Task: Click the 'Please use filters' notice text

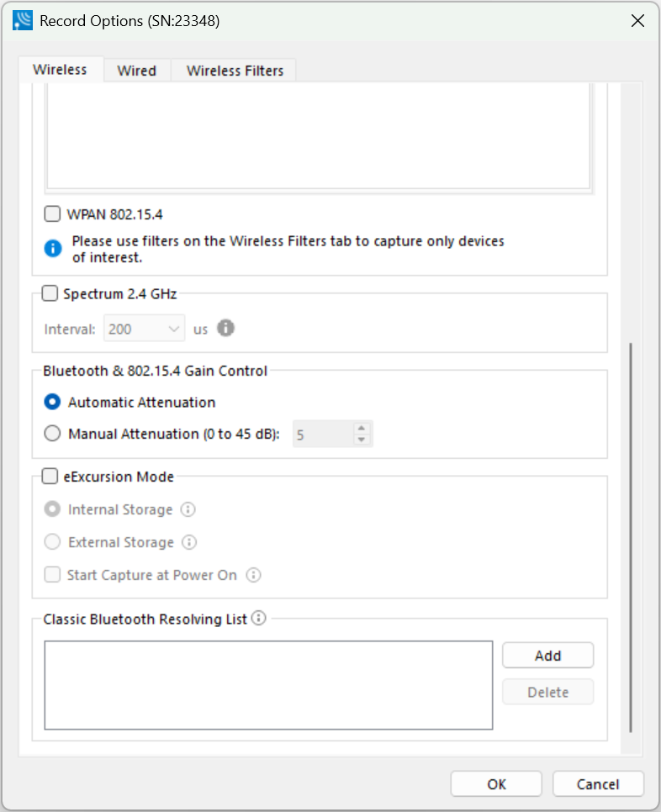Action: click(288, 249)
